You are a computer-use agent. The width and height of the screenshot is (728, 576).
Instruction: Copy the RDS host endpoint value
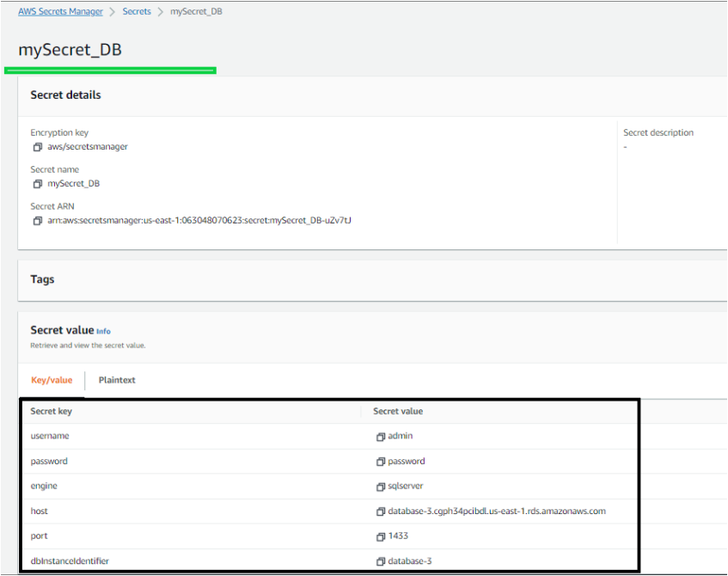(x=378, y=511)
